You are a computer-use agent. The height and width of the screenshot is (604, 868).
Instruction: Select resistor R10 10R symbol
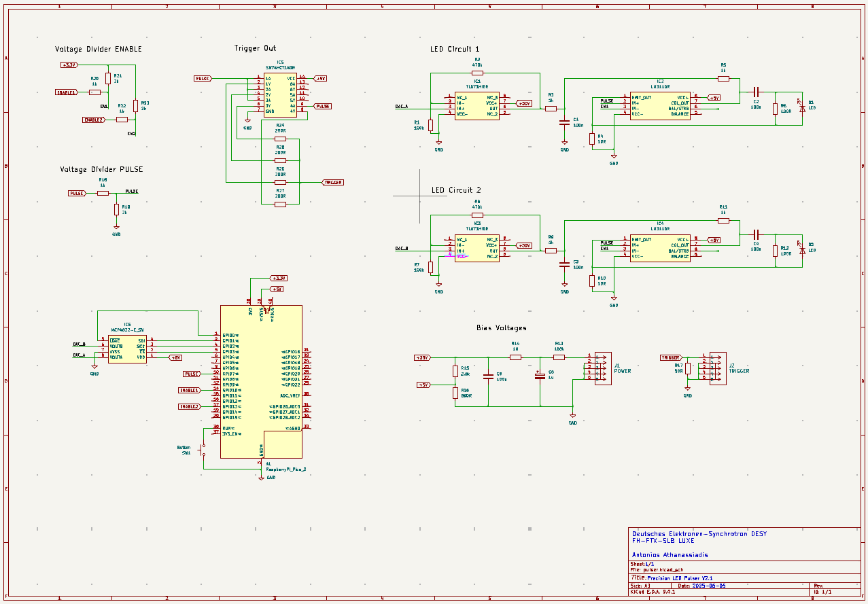[592, 281]
